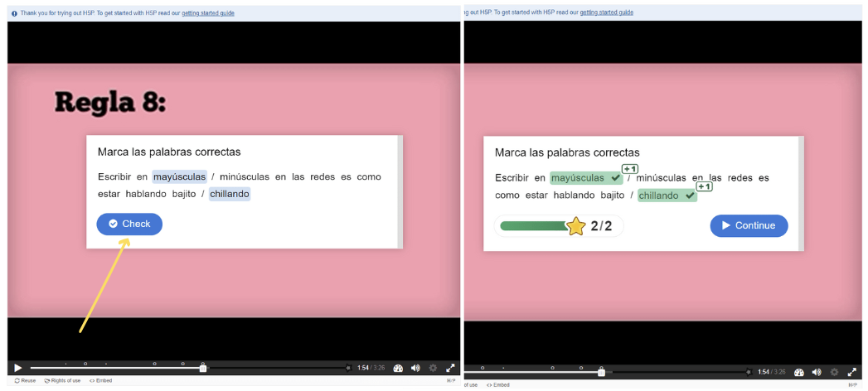This screenshot has height=391, width=868.
Task: Click the +1 badge above chillando
Action: pos(704,186)
